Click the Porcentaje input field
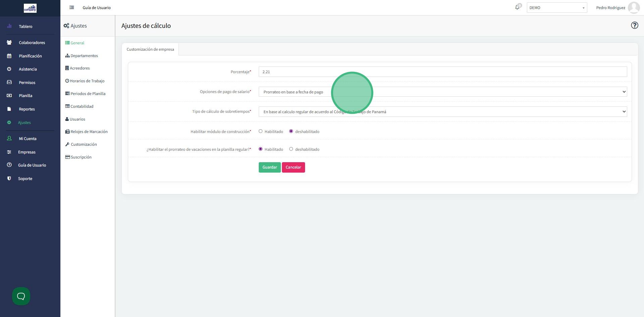Viewport: 644px width, 317px height. 442,72
